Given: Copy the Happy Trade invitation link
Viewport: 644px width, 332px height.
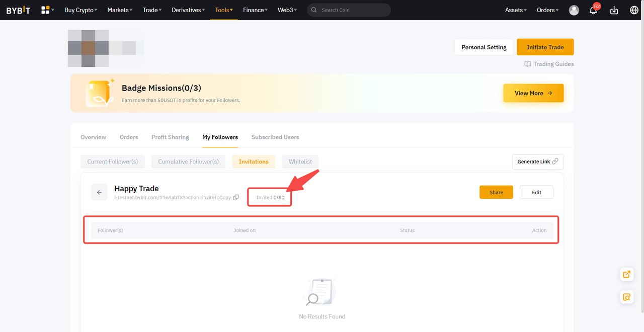Looking at the screenshot, I should tap(236, 198).
